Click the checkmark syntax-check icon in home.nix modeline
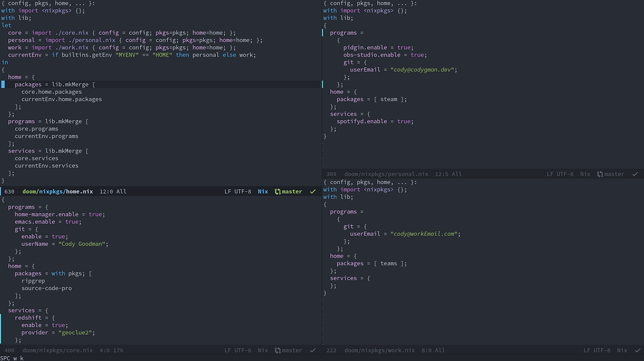The width and height of the screenshot is (644, 361). point(312,191)
